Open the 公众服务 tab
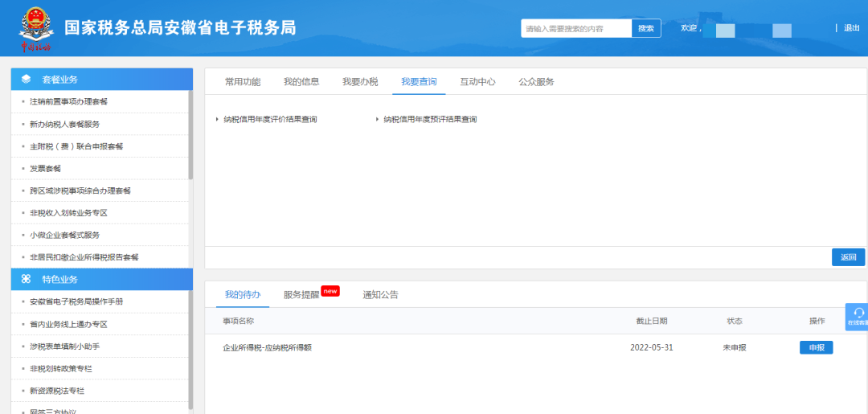The width and height of the screenshot is (868, 414). (536, 81)
